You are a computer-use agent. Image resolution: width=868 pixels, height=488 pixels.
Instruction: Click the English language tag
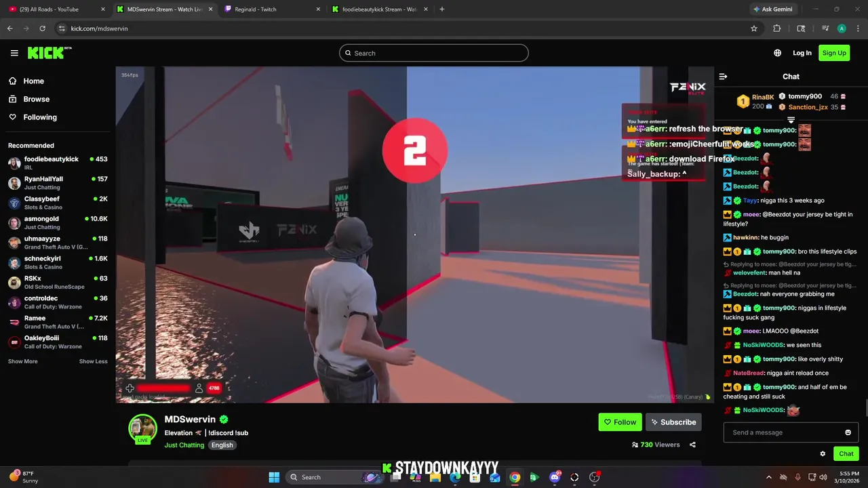(x=222, y=445)
